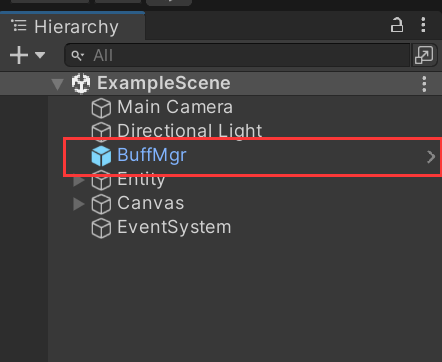This screenshot has height=362, width=442.
Task: Expand the Canvas object's children
Action: (79, 204)
